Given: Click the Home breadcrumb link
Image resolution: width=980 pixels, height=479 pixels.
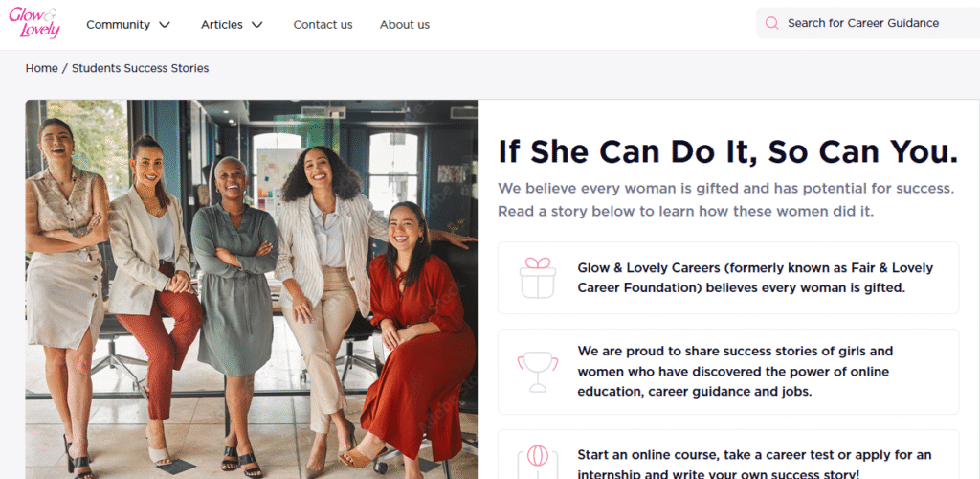Looking at the screenshot, I should pos(41,68).
